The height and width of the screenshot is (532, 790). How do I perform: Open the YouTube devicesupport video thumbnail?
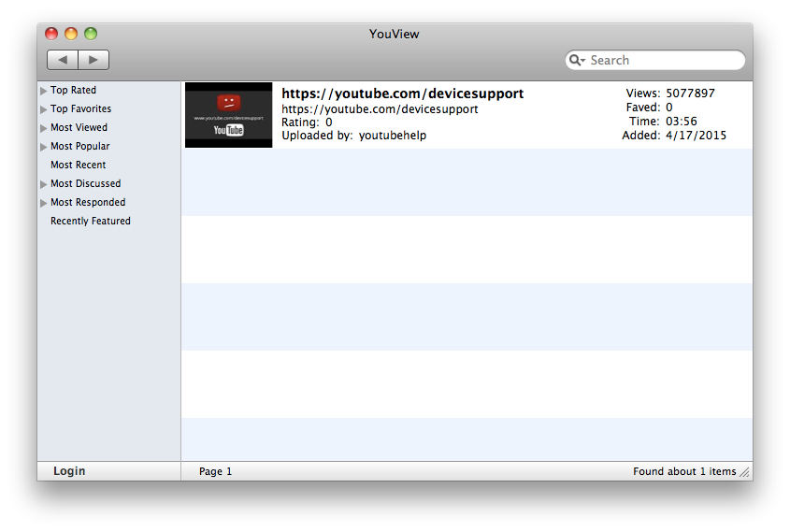coord(229,115)
